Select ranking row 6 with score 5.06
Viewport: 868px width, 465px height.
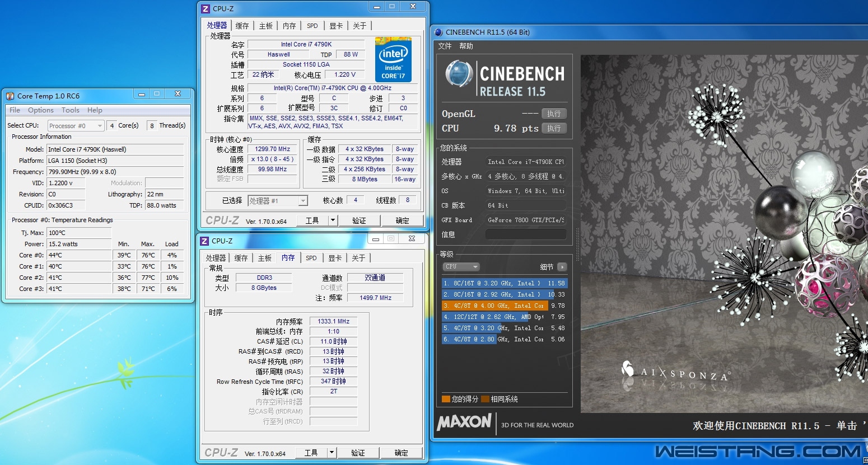[x=505, y=339]
